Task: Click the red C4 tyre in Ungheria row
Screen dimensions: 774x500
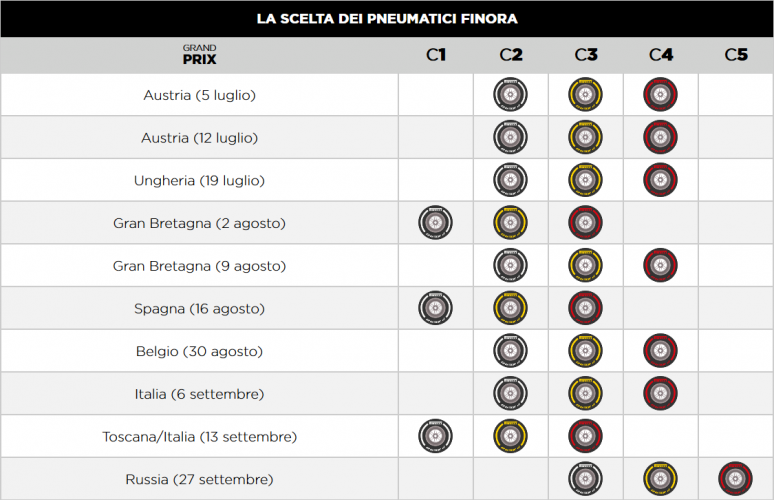Action: (x=660, y=180)
